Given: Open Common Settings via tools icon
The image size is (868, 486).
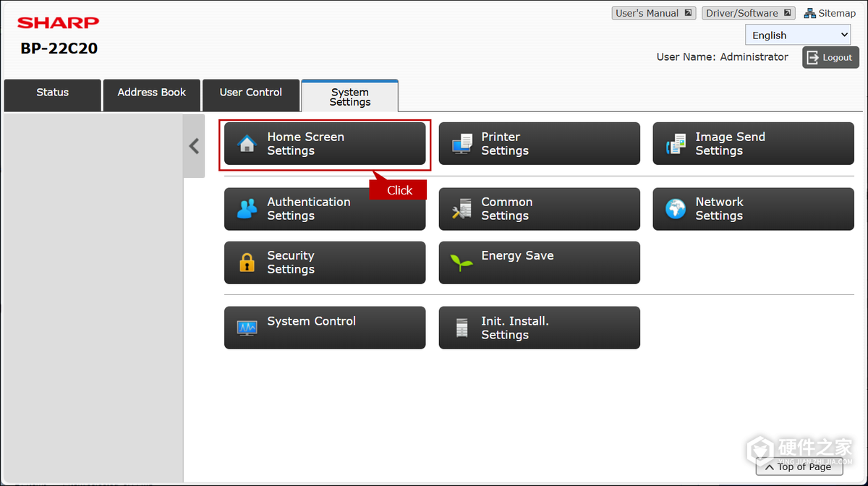Looking at the screenshot, I should 461,209.
